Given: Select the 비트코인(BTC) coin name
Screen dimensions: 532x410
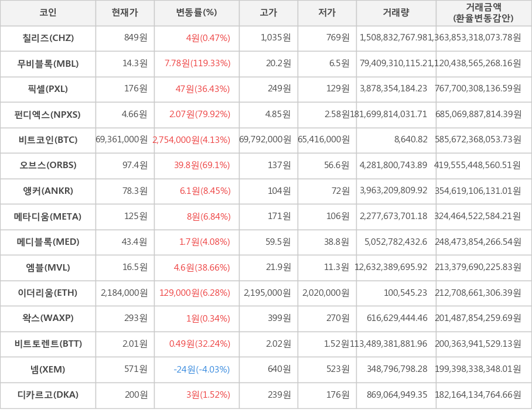Looking at the screenshot, I should (x=48, y=140).
